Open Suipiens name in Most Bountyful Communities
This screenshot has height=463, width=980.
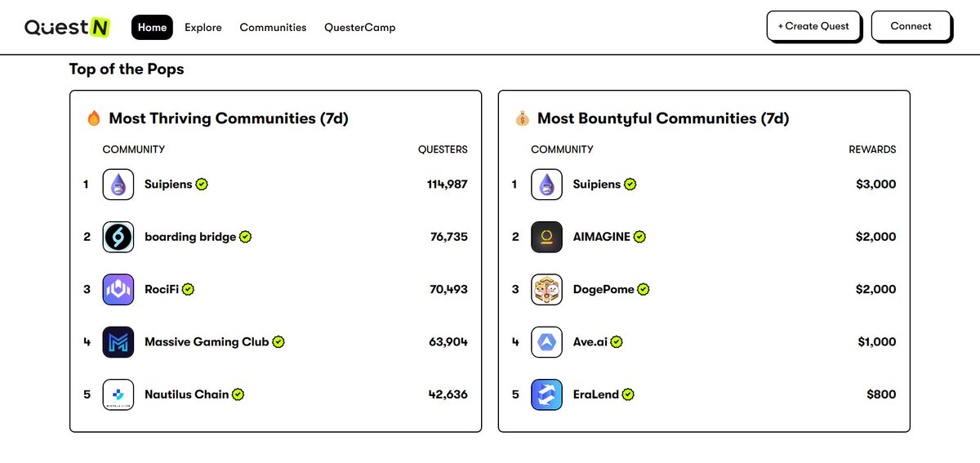click(x=597, y=185)
